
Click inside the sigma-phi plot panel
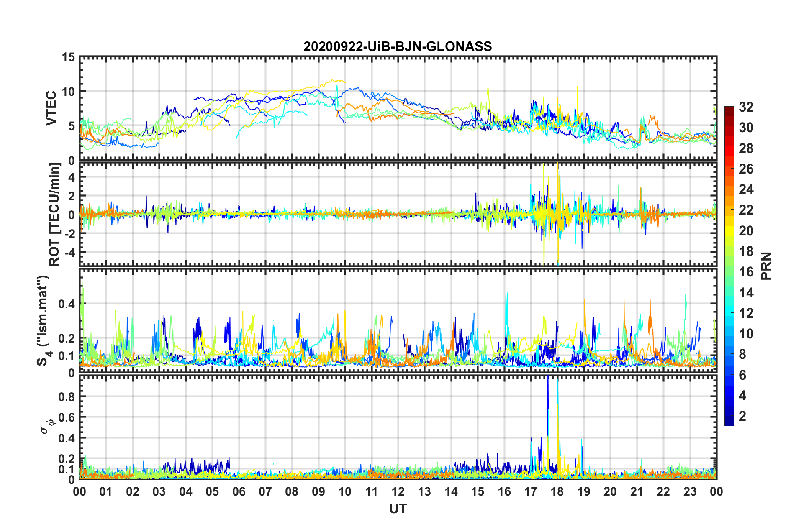coord(398,427)
